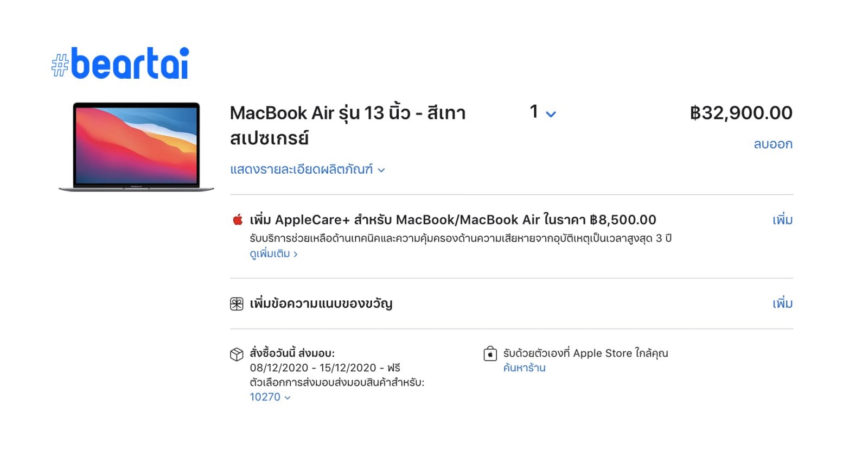Click the Apple Store bag icon
The width and height of the screenshot is (868, 456).
click(490, 354)
